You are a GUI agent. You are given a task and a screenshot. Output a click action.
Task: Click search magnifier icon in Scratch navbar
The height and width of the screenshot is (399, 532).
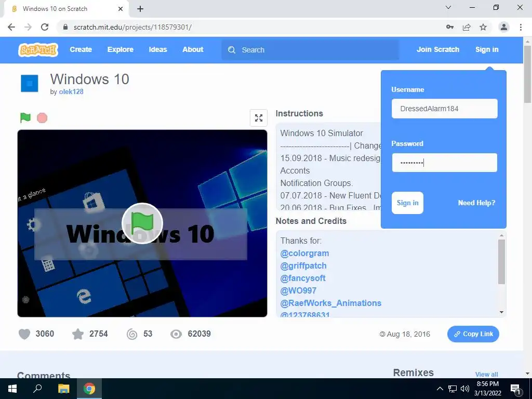(232, 50)
